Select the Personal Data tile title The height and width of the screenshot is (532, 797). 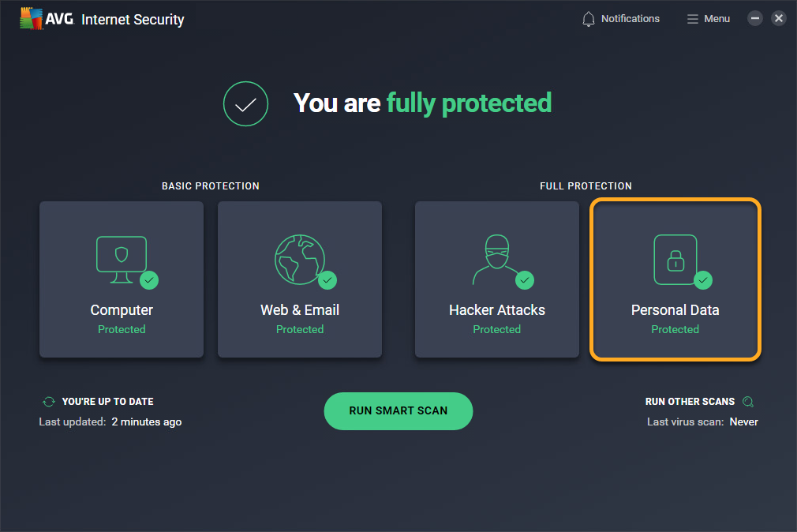[675, 310]
